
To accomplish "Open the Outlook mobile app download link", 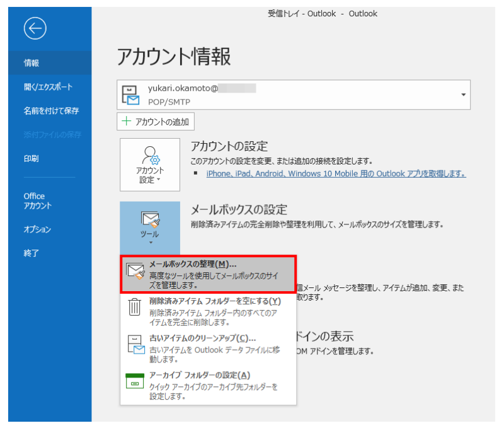I will point(336,173).
